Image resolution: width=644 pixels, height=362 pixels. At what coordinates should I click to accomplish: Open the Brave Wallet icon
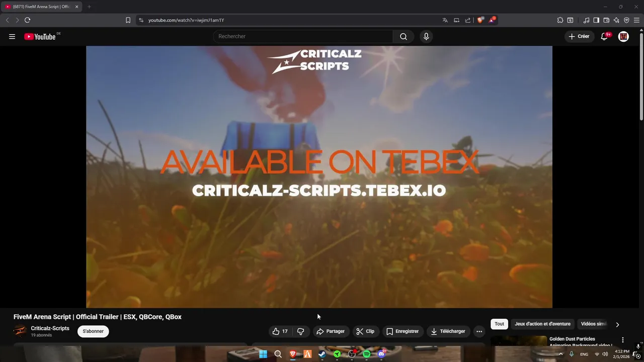(x=606, y=20)
